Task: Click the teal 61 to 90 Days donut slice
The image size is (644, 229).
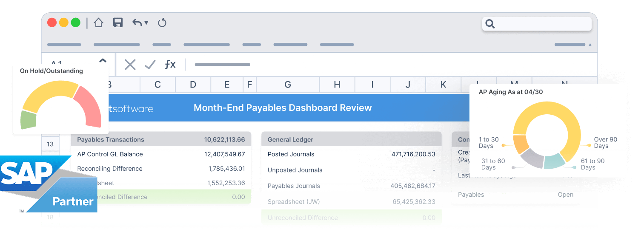Action: [x=554, y=161]
